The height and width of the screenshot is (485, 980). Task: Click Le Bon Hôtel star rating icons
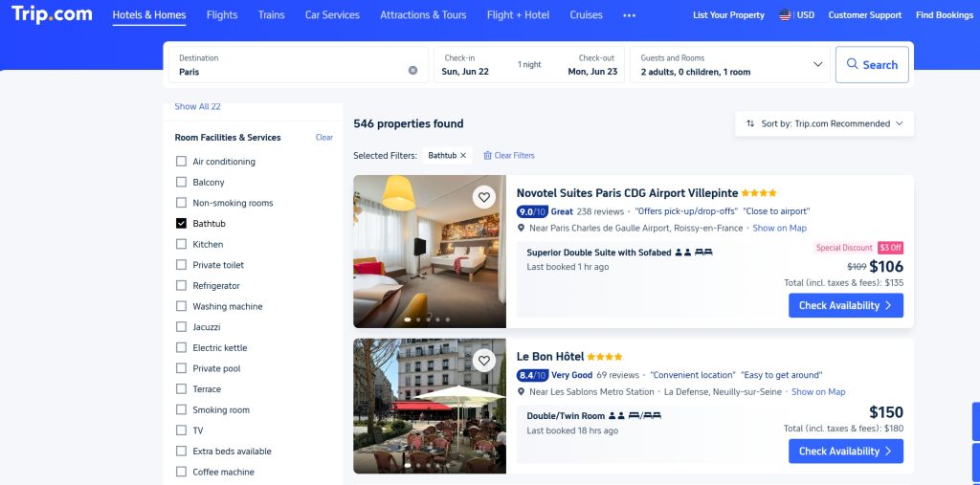(605, 357)
